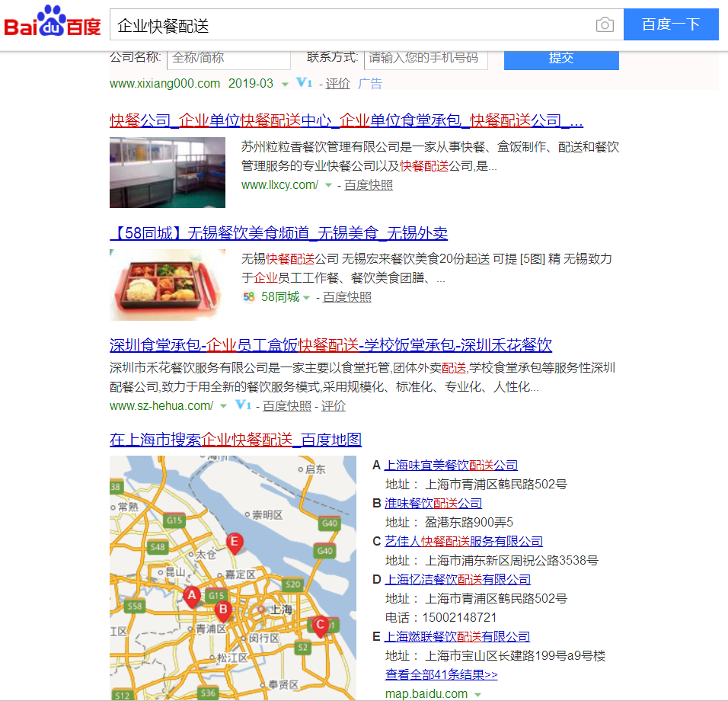728x701 pixels.
Task: Click the 上海 city label on map
Action: [282, 610]
